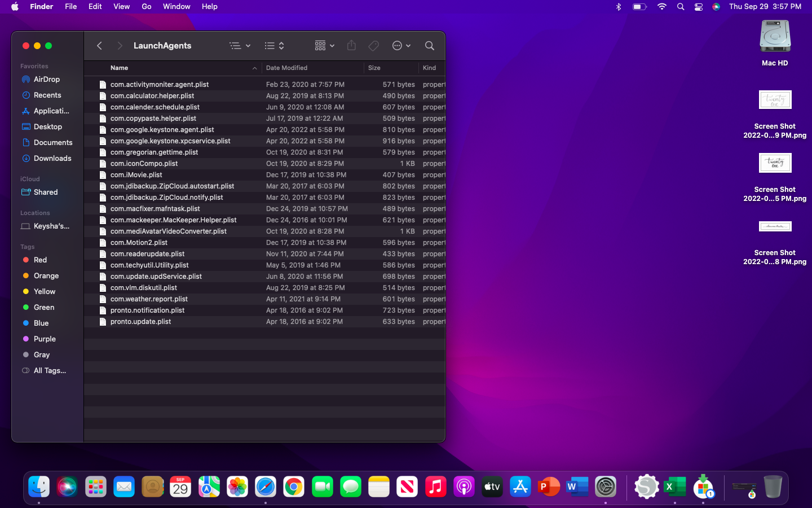Open the Action ellipsis dropdown menu
The width and height of the screenshot is (812, 508).
click(x=401, y=46)
